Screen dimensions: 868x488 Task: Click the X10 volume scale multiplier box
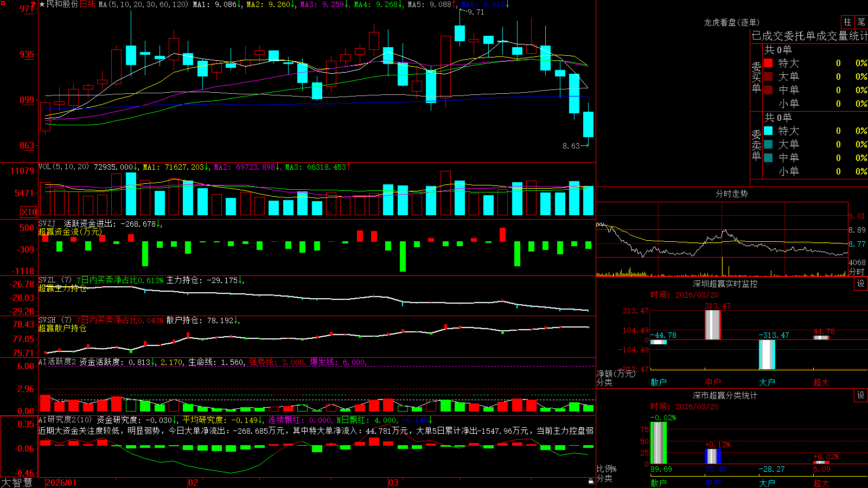pyautogui.click(x=29, y=212)
